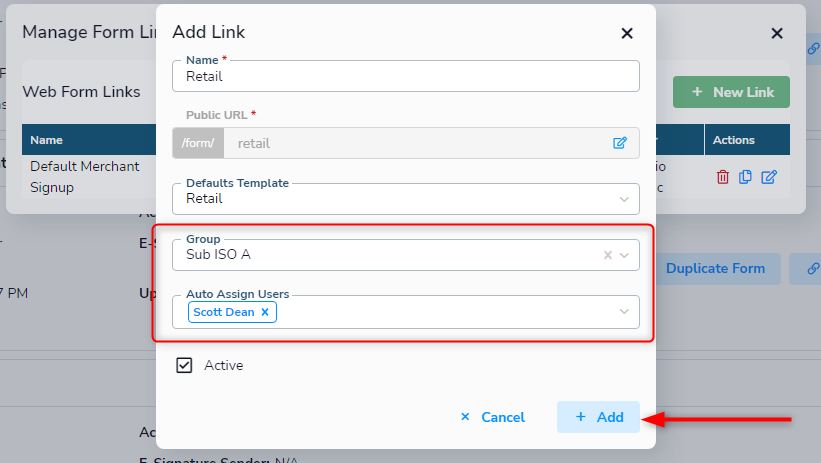Remove Scott Dean from auto assign users
Viewport: 821px width, 463px height.
click(x=265, y=312)
